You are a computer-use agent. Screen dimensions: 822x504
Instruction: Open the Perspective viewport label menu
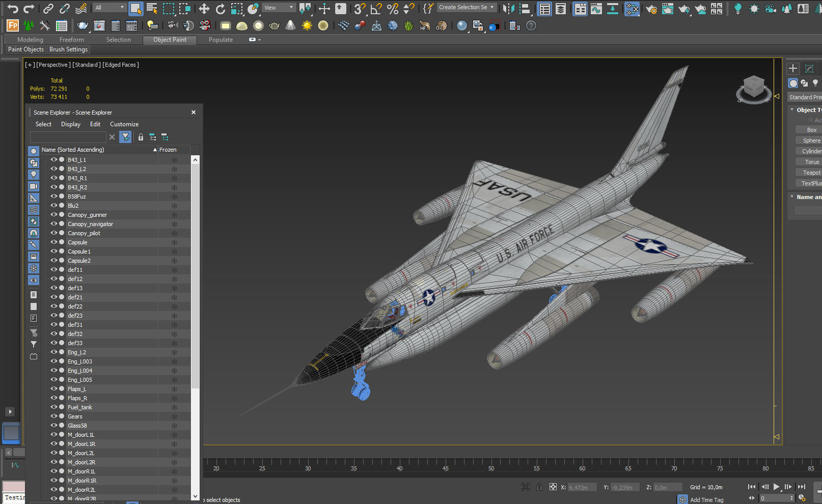[53, 65]
